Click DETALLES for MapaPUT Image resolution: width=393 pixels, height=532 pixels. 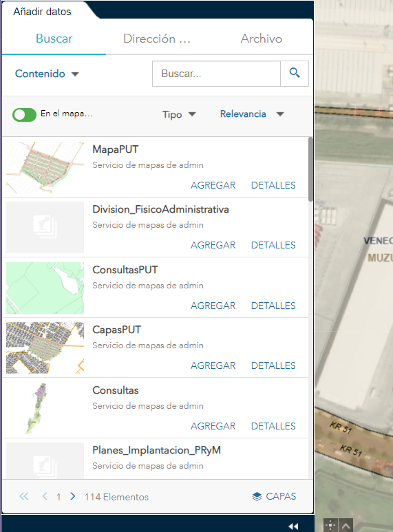273,185
